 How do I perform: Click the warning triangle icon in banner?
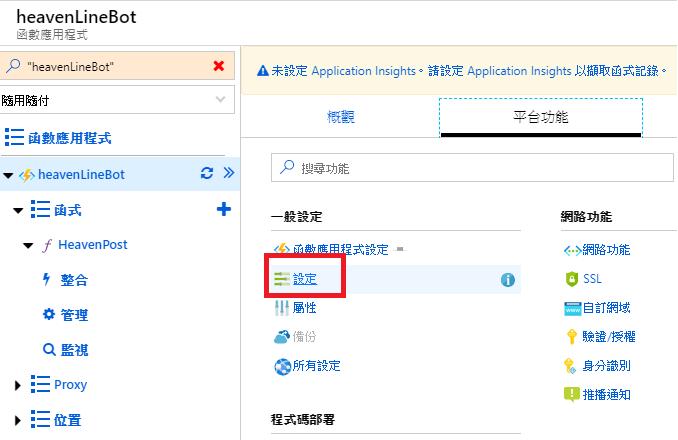point(262,70)
